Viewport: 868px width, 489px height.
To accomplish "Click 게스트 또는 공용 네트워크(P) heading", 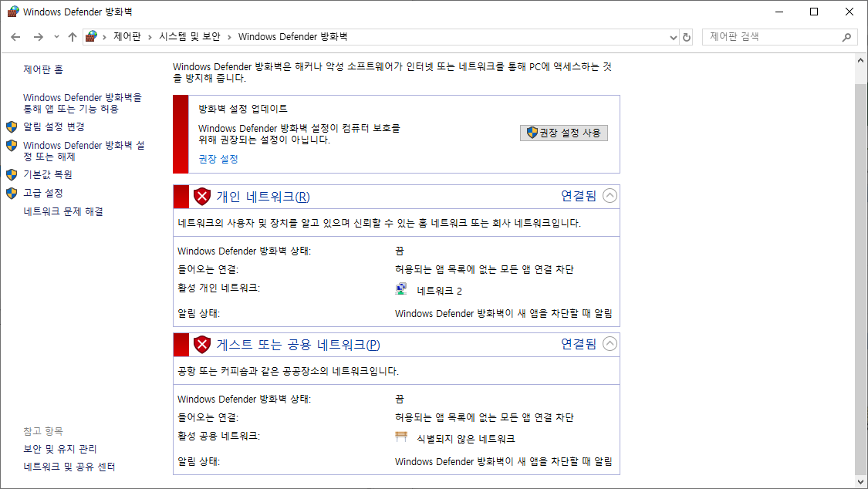I will tap(299, 345).
